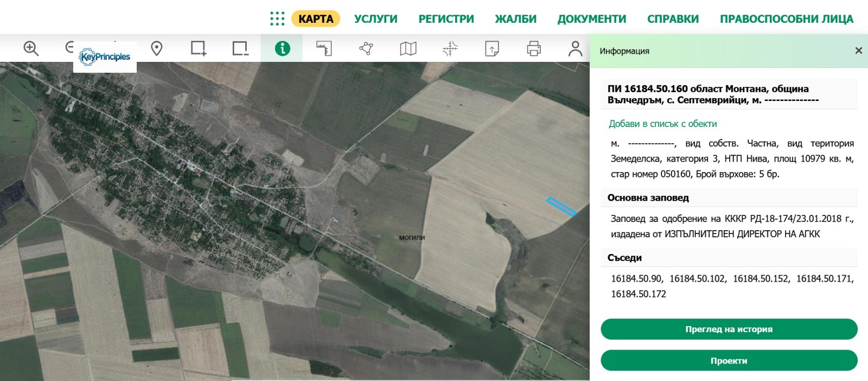Screen dimensions: 868x381
Task: Click the МОГИЛИ label on the map
Action: tap(412, 238)
